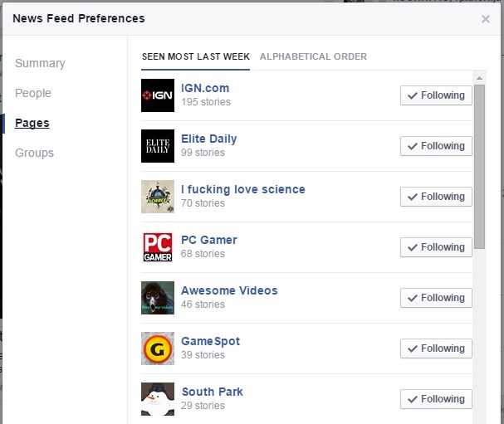Click the Awesome Videos page thumbnail
Image resolution: width=504 pixels, height=424 pixels.
158,298
